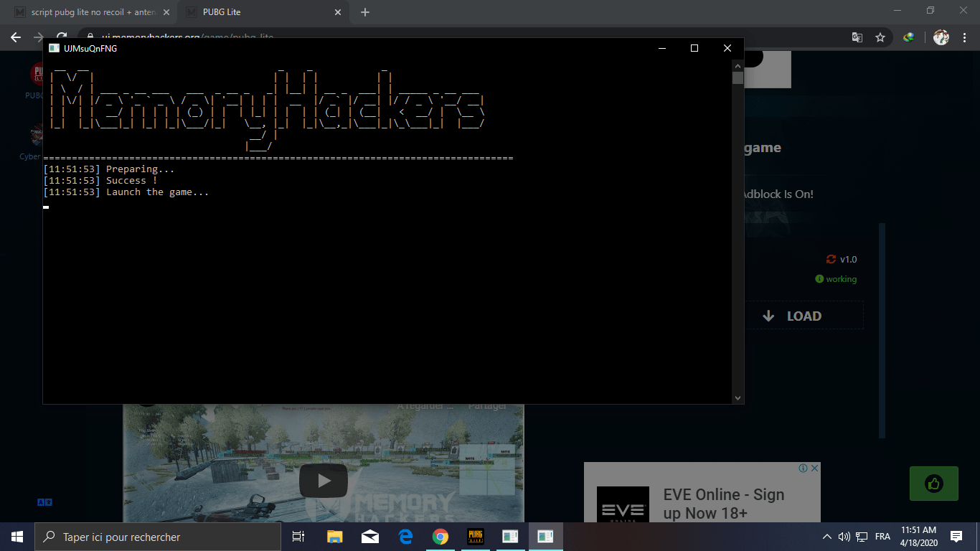Click the Taper ici pour rechercher search box
The width and height of the screenshot is (980, 551).
(x=158, y=537)
